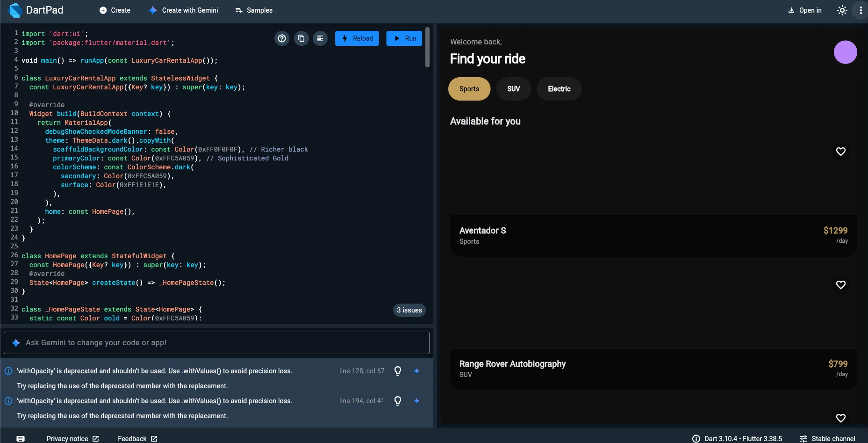Open the three-dot overflow menu
The width and height of the screenshot is (868, 443).
[x=861, y=10]
